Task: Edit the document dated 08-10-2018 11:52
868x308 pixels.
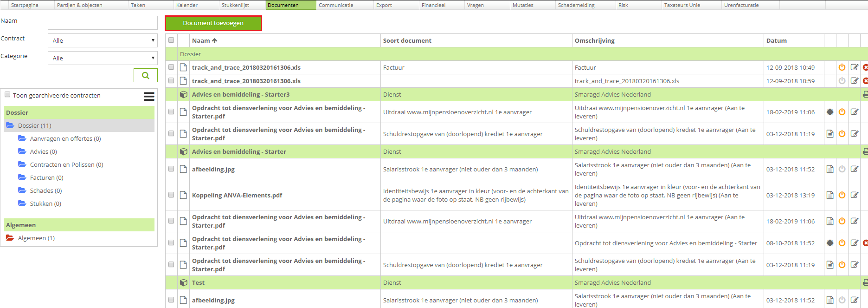Action: 855,243
